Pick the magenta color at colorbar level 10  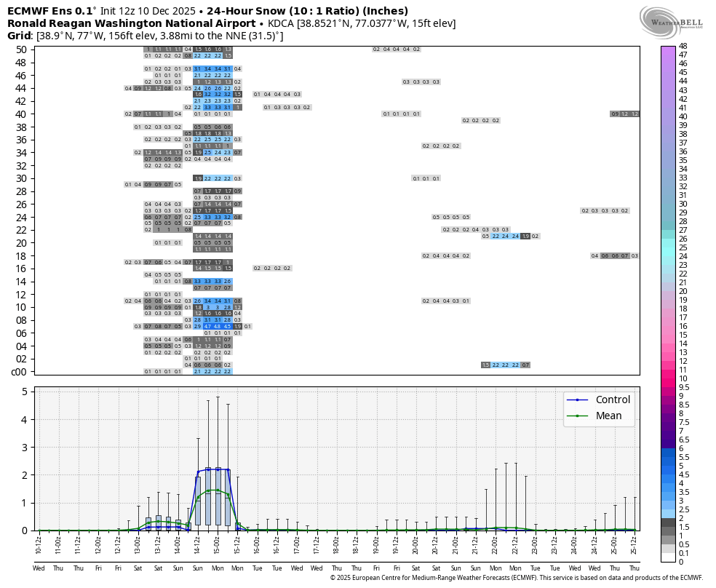669,378
